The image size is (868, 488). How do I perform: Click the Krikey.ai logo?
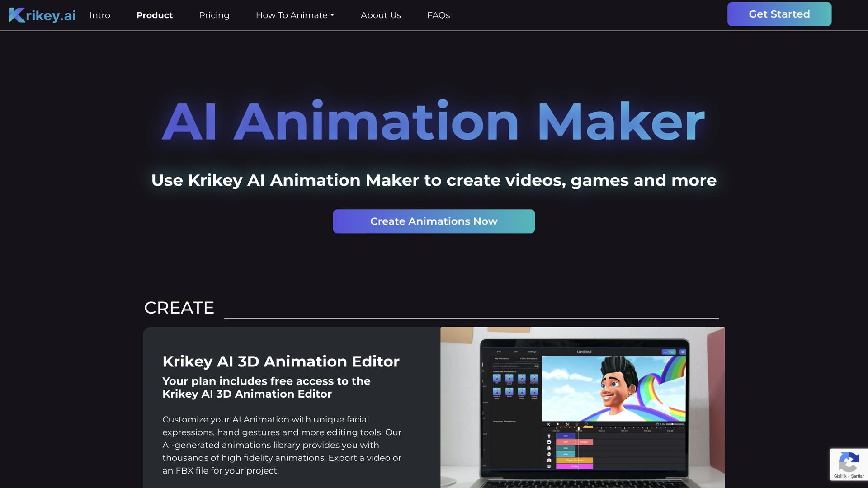42,15
